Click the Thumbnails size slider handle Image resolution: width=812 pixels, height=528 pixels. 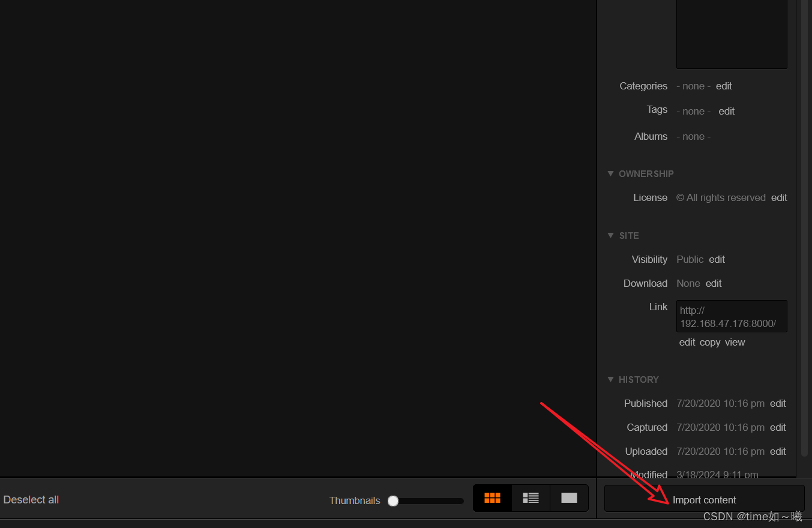[x=393, y=501]
